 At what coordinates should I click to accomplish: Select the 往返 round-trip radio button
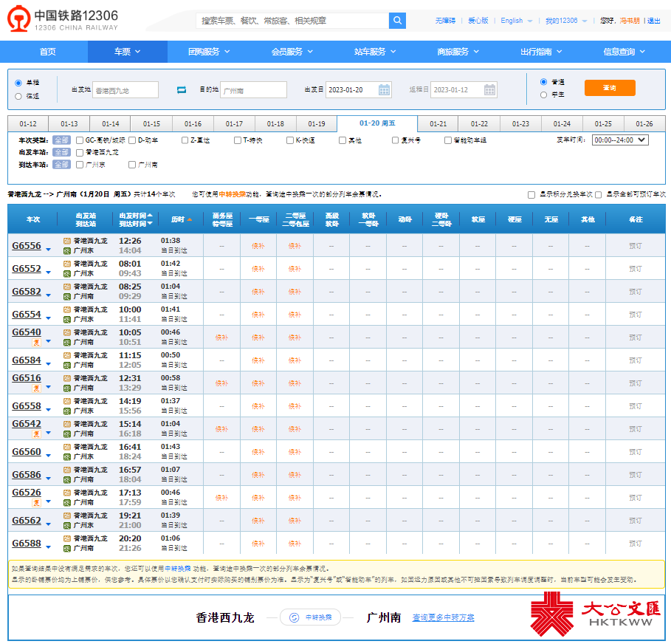tap(18, 96)
